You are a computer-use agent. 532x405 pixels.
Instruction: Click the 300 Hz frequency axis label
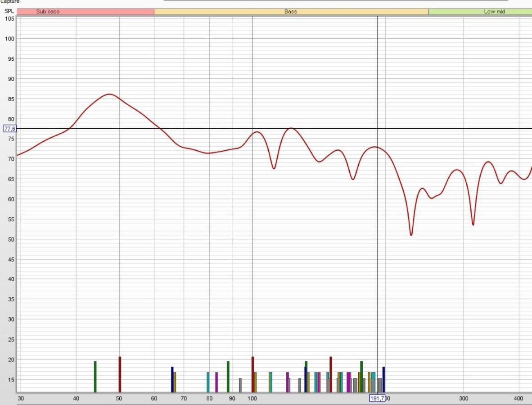pyautogui.click(x=464, y=399)
